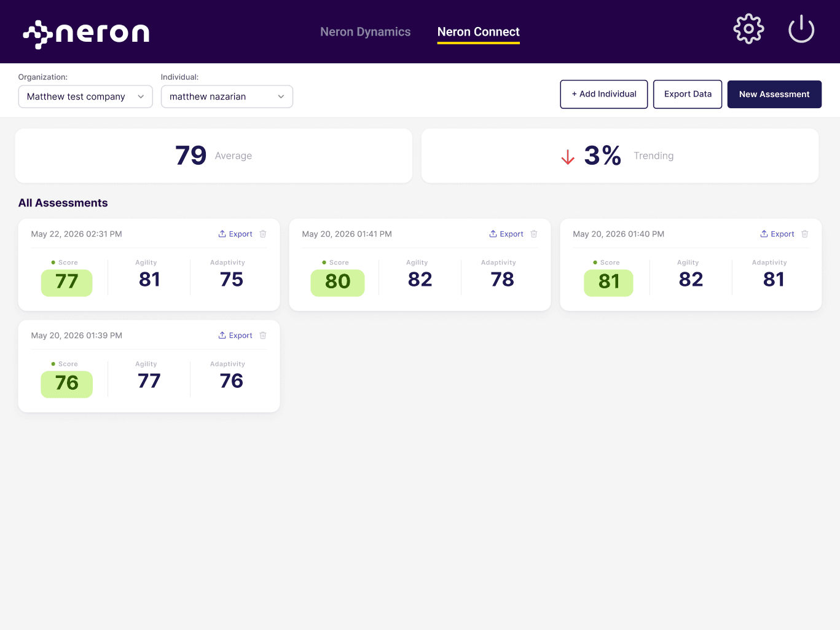Click the green score badge showing 76
The width and height of the screenshot is (840, 630).
coord(67,384)
